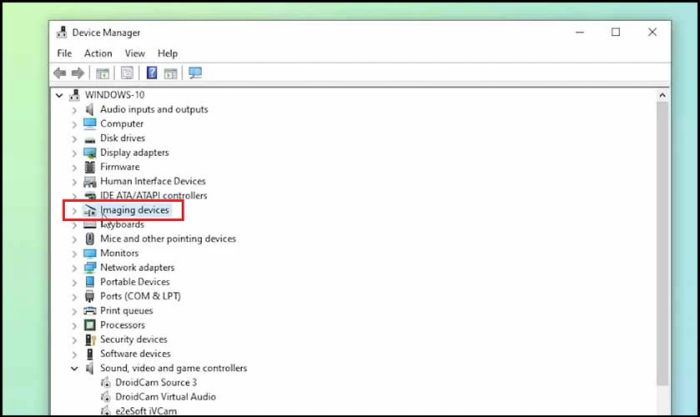The height and width of the screenshot is (417, 700).
Task: Select Mice and other pointing devices label
Action: coord(168,238)
